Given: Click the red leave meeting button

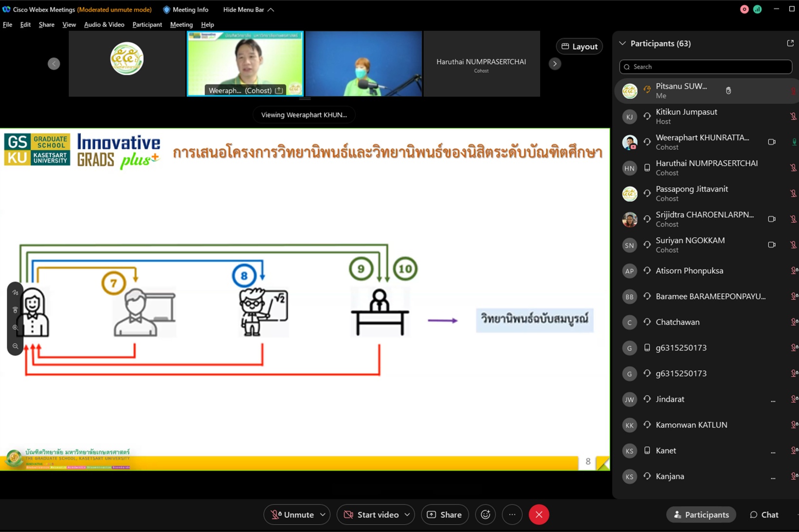Looking at the screenshot, I should [x=539, y=514].
